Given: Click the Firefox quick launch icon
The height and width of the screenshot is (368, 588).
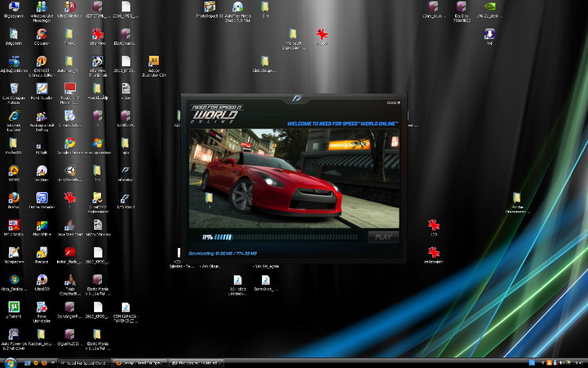Looking at the screenshot, I should pyautogui.click(x=44, y=363).
